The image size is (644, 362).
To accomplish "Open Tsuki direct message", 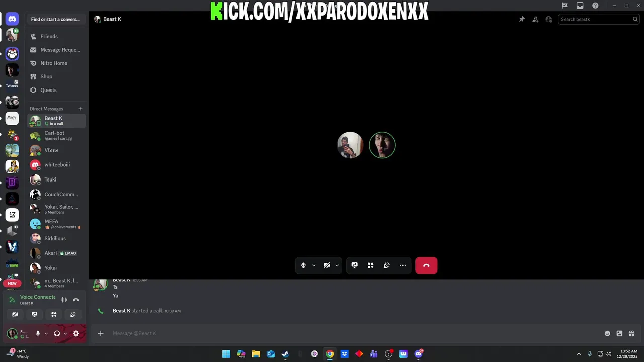I will pos(56,179).
